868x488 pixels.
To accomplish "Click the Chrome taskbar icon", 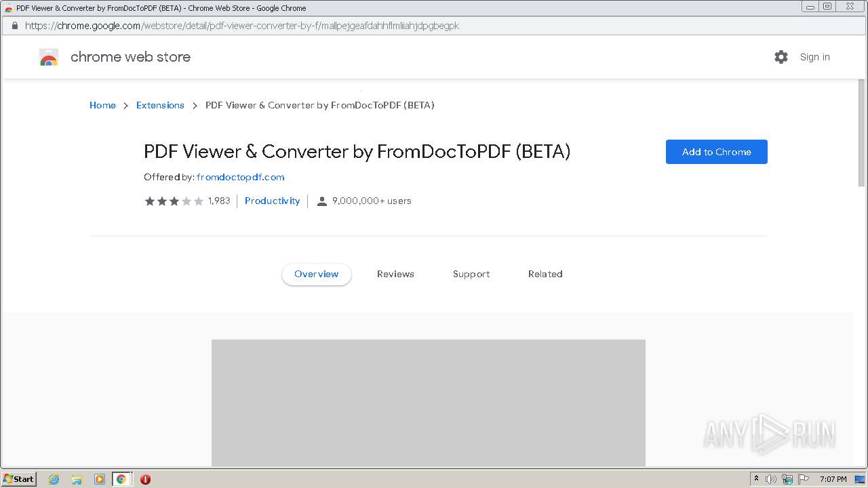I will pyautogui.click(x=121, y=479).
